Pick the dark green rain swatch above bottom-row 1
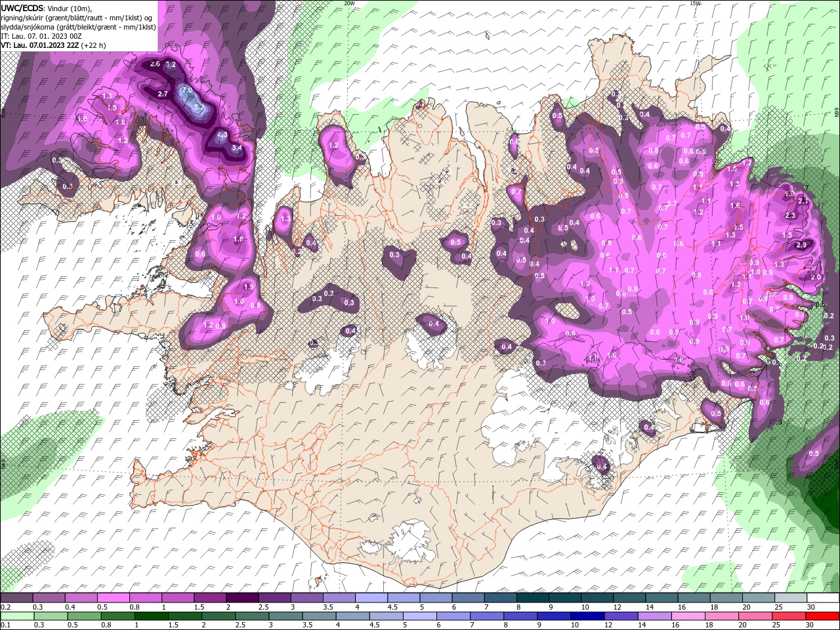Image resolution: width=840 pixels, height=630 pixels. click(151, 616)
